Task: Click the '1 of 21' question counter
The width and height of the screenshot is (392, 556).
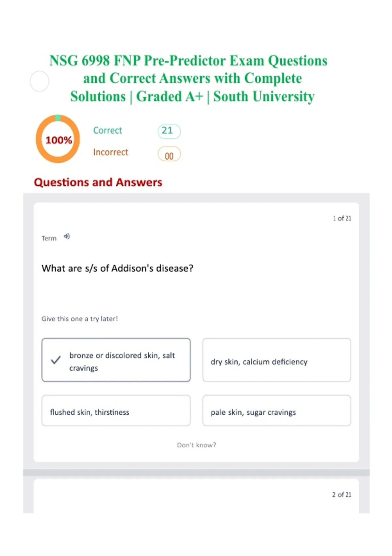Action: [x=342, y=218]
